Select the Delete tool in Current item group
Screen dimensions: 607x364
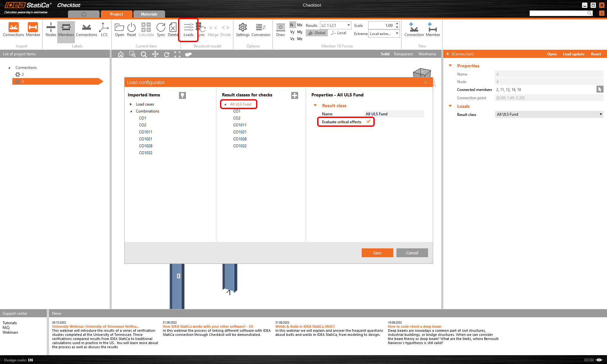[x=173, y=30]
